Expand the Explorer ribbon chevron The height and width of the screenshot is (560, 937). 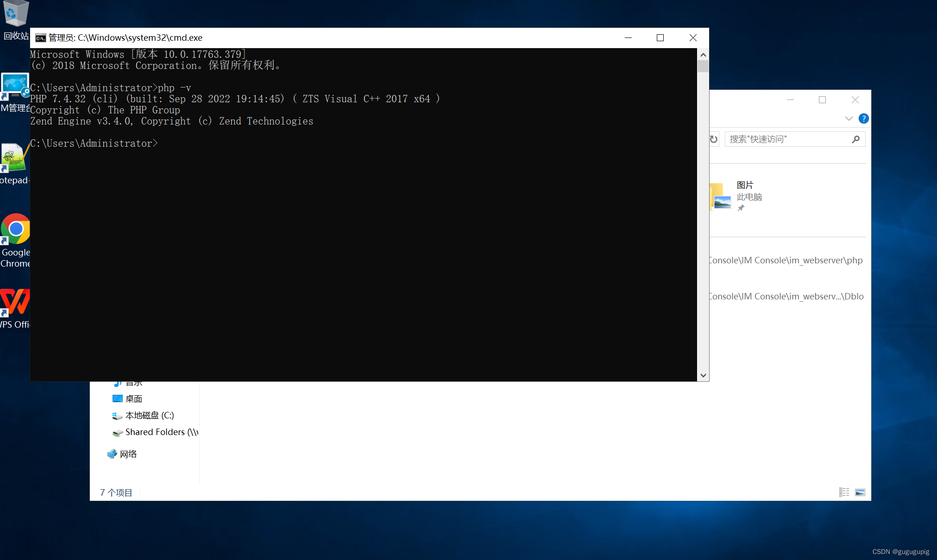[849, 118]
